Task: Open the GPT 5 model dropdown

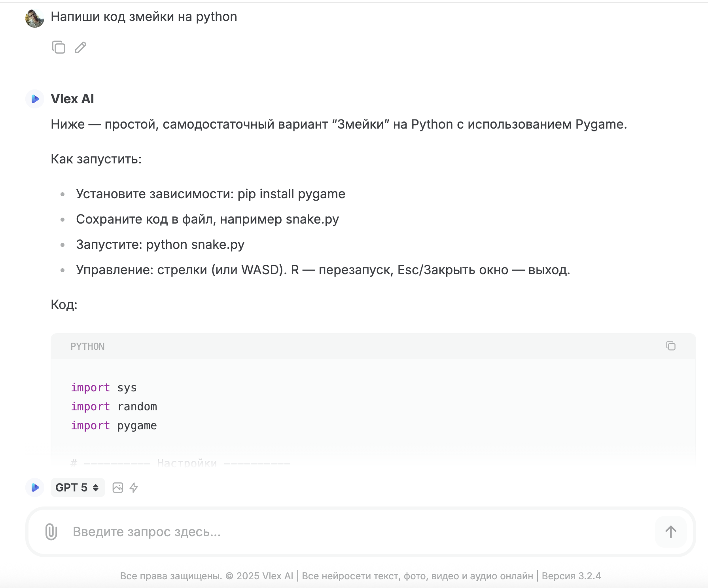Action: coord(78,487)
